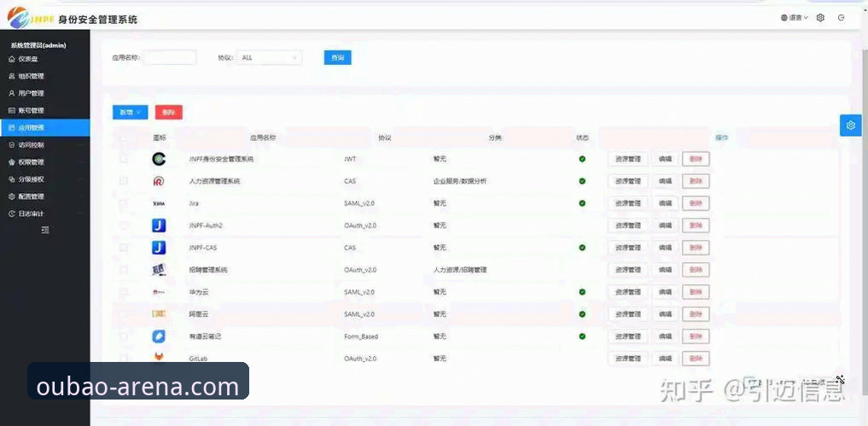Open the blue floating settings gear tab
868x426 pixels.
[x=851, y=125]
